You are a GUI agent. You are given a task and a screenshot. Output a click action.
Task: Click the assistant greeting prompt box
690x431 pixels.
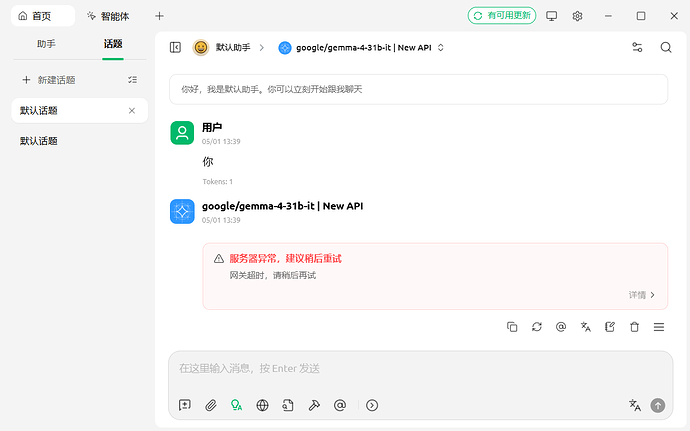418,89
